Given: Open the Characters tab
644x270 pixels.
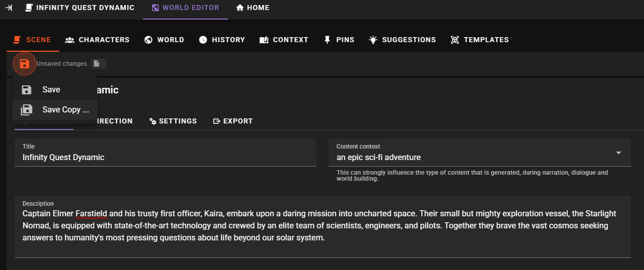Looking at the screenshot, I should [x=97, y=40].
